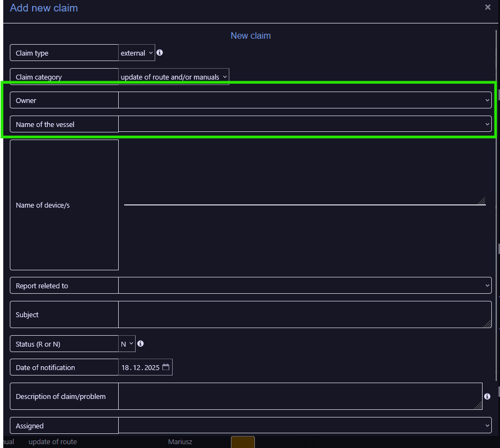Viewport: 500px width, 448px height.
Task: Select the Name of the vessel dropdown
Action: [x=305, y=124]
